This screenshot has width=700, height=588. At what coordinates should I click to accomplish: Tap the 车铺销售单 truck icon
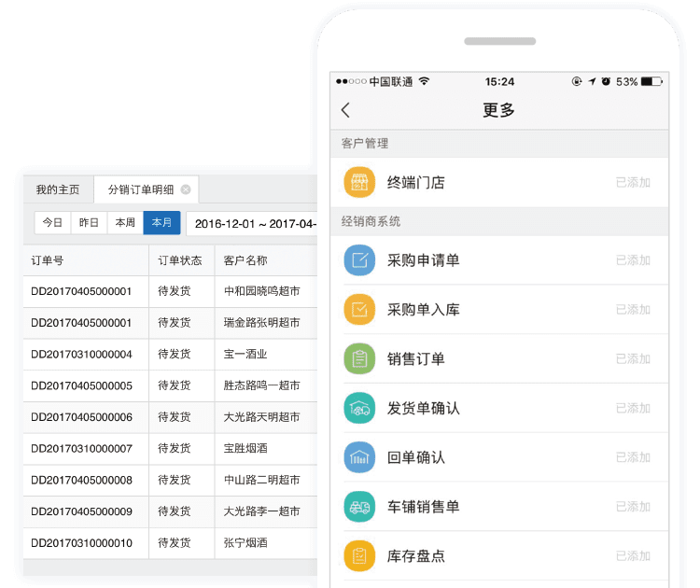[359, 508]
